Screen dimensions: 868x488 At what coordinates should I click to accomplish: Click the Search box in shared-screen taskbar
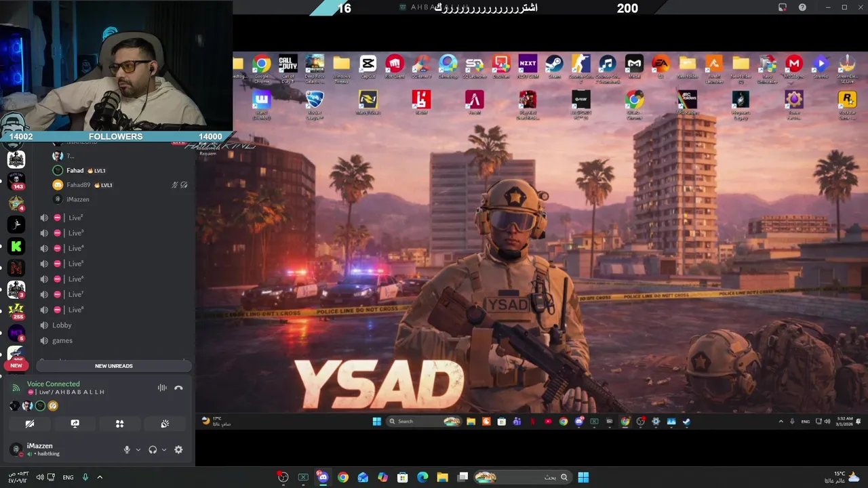[424, 421]
